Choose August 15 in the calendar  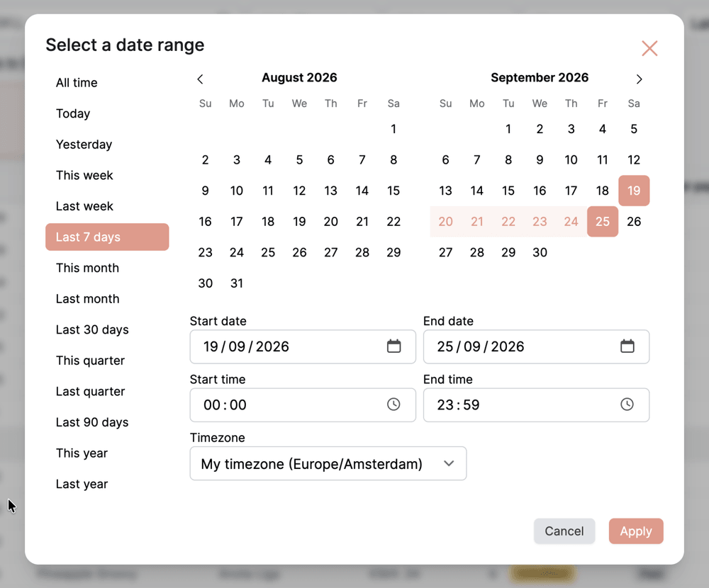(x=393, y=191)
